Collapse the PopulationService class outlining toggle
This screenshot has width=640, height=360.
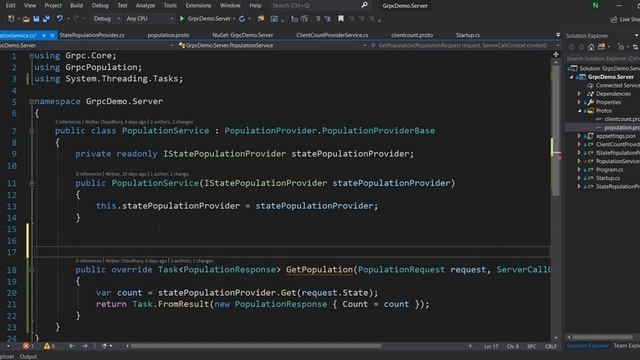point(31,131)
